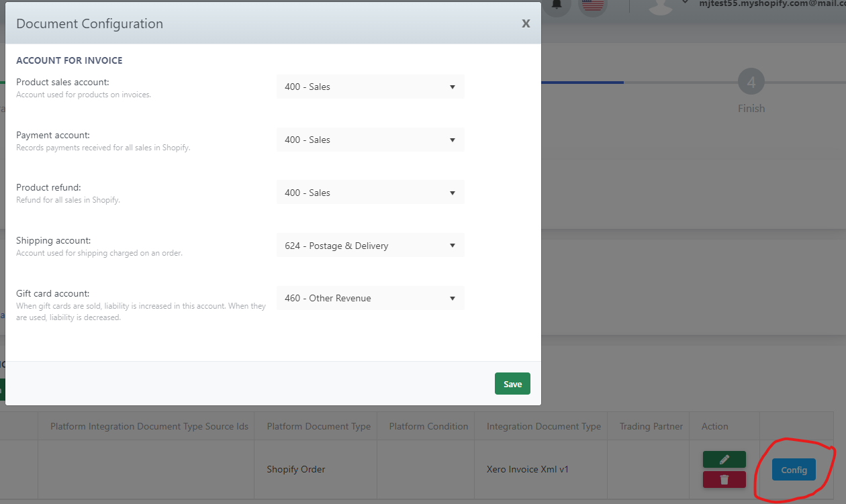The width and height of the screenshot is (846, 504).
Task: Open the Product sales account dropdown
Action: pos(370,87)
